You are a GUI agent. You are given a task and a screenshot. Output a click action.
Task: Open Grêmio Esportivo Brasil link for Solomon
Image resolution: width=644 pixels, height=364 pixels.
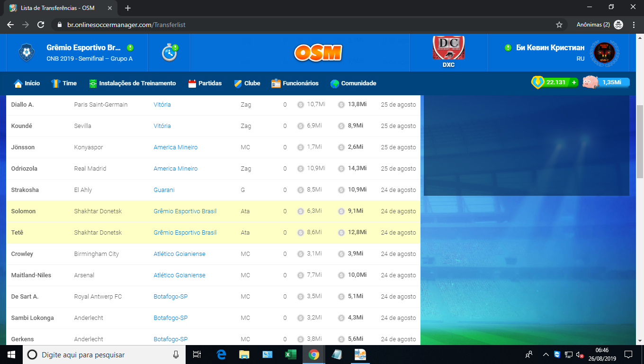[185, 211]
